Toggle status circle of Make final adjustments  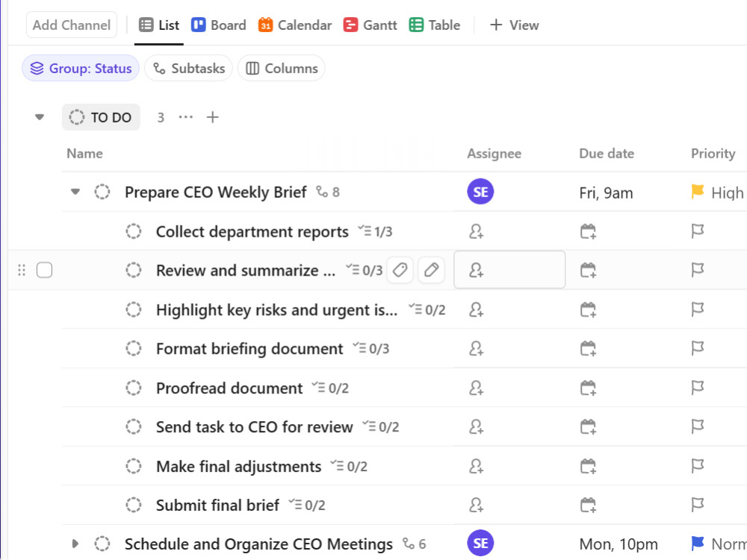tap(134, 466)
